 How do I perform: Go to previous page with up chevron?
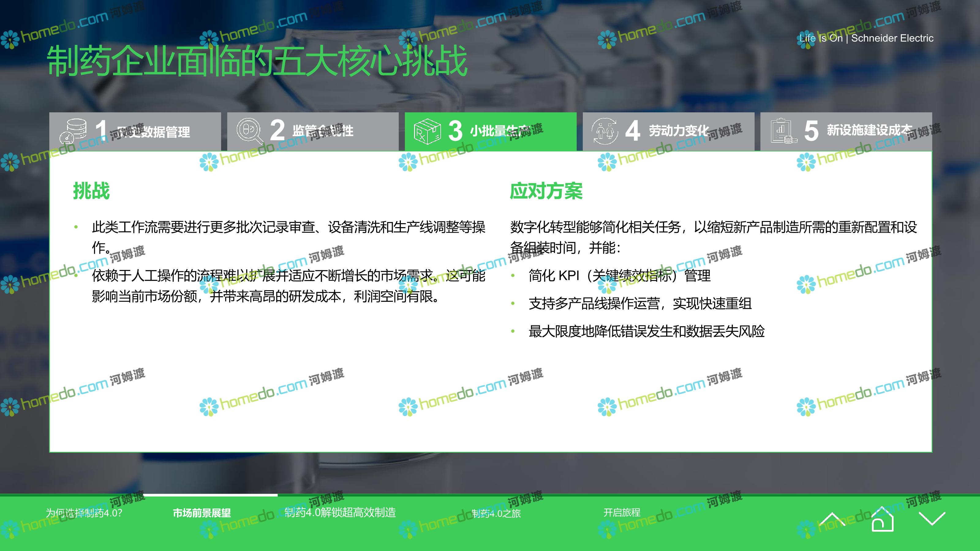coord(832,519)
